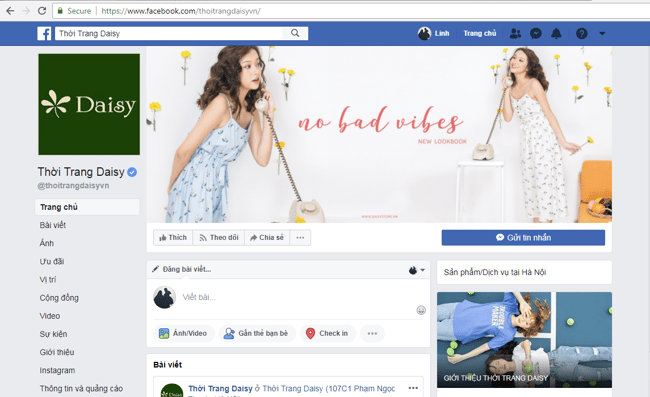650x397 pixels.
Task: Click the Trang chủ link in top bar
Action: pos(480,33)
